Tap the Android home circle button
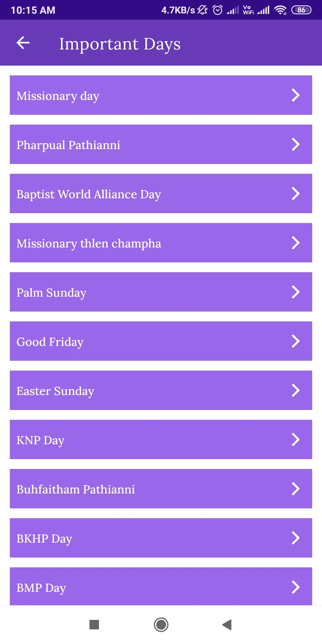 point(161,625)
